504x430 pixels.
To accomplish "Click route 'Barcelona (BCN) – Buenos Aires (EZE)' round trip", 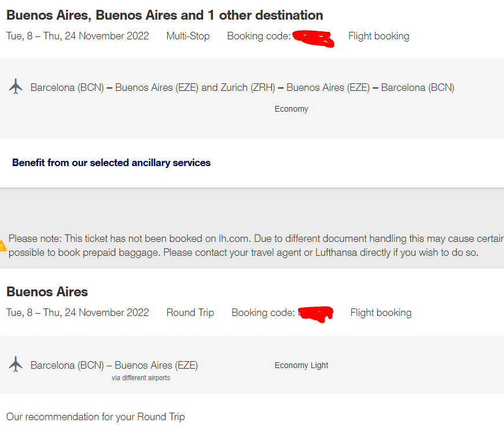I will 114,365.
